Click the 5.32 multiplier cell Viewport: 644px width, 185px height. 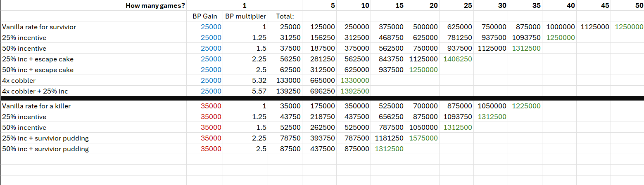pos(245,80)
